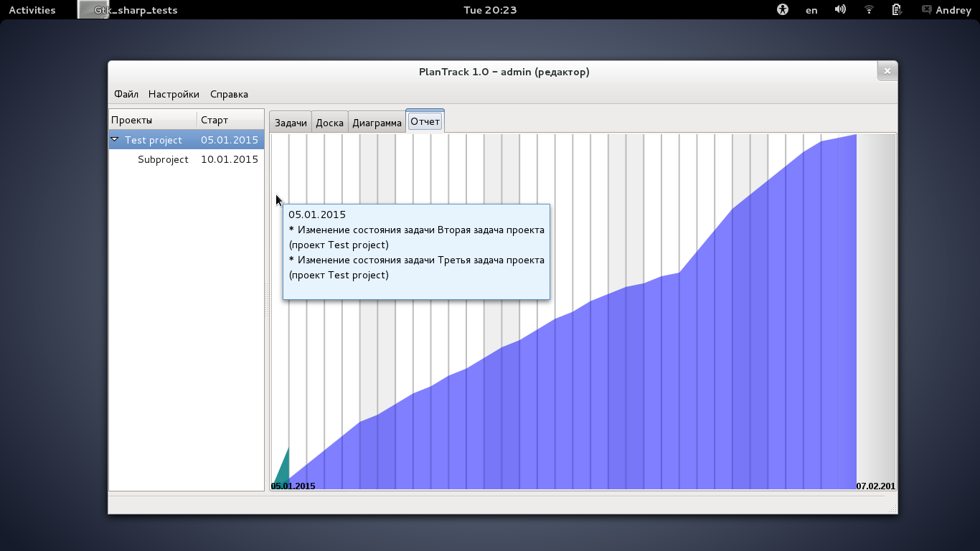
Task: Click the 07.02.201 end date axis label
Action: [x=875, y=486]
